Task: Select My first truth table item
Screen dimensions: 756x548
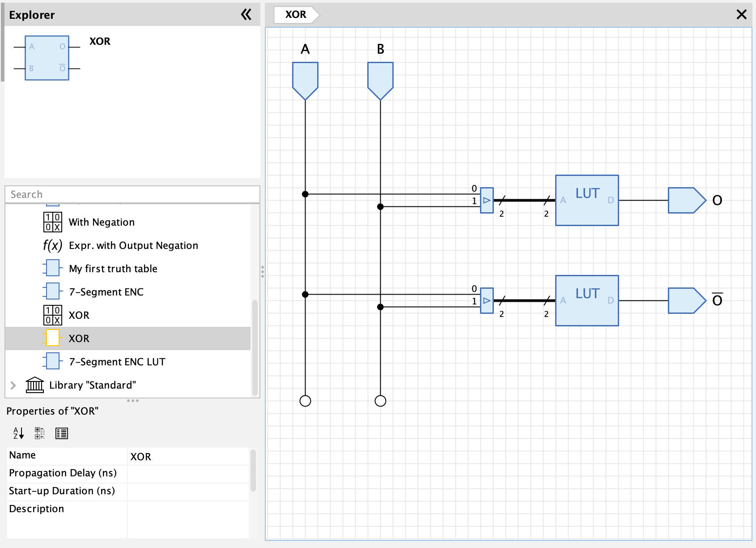Action: point(113,269)
